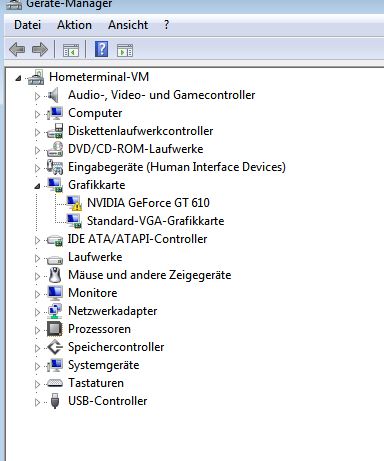Open the Ansicht menu
Viewport: 384px width, 461px height.
click(128, 25)
